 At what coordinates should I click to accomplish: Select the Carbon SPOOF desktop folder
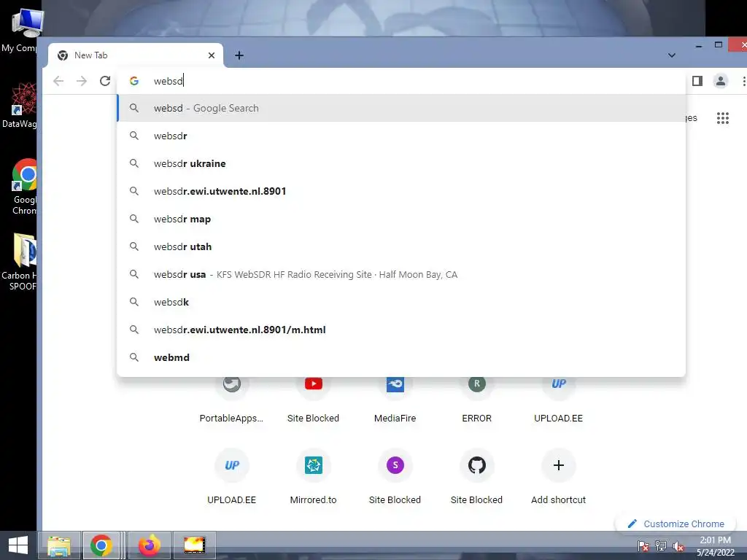[x=20, y=262]
